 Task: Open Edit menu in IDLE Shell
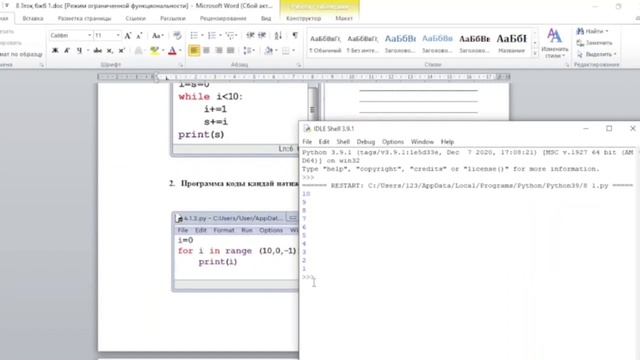[x=324, y=142]
